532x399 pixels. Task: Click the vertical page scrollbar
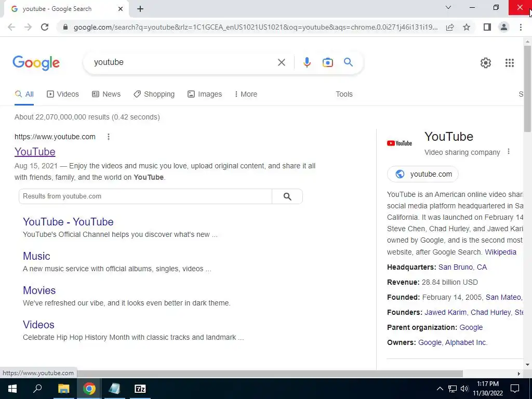point(527,89)
